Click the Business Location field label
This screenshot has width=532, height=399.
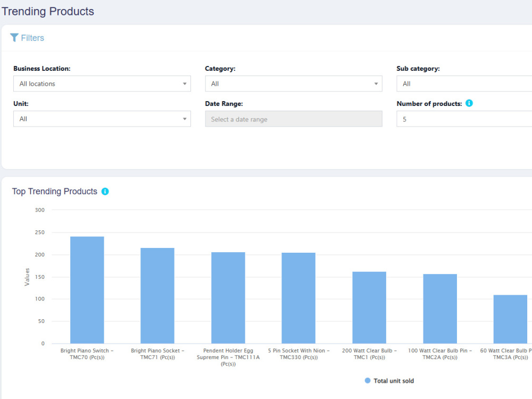coord(41,69)
